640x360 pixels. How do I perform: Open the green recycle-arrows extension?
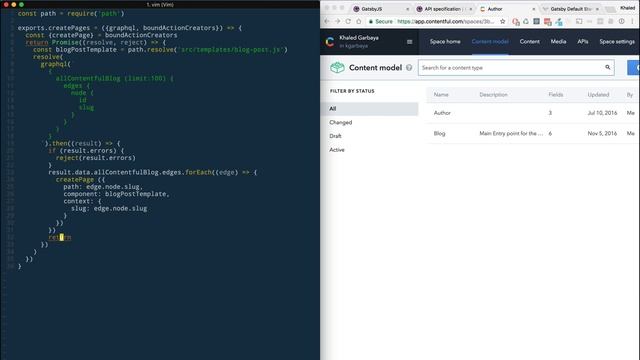click(526, 21)
